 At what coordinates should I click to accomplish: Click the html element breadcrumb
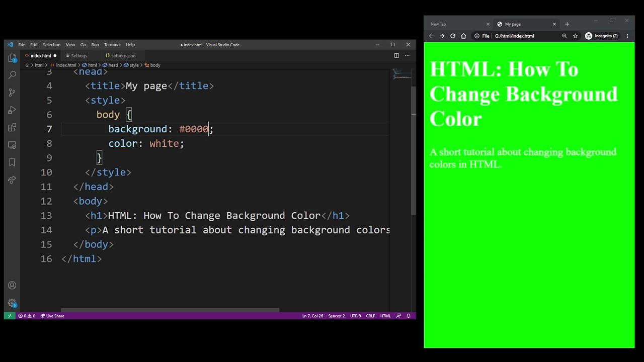[90, 65]
